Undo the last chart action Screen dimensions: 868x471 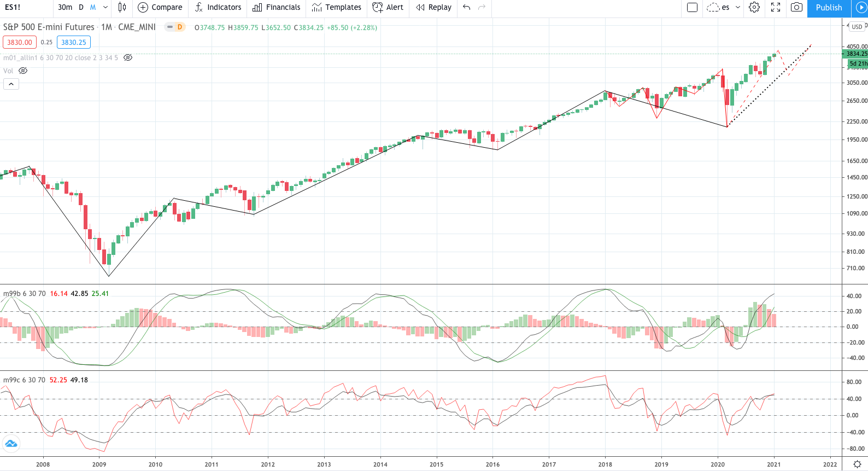(x=466, y=7)
